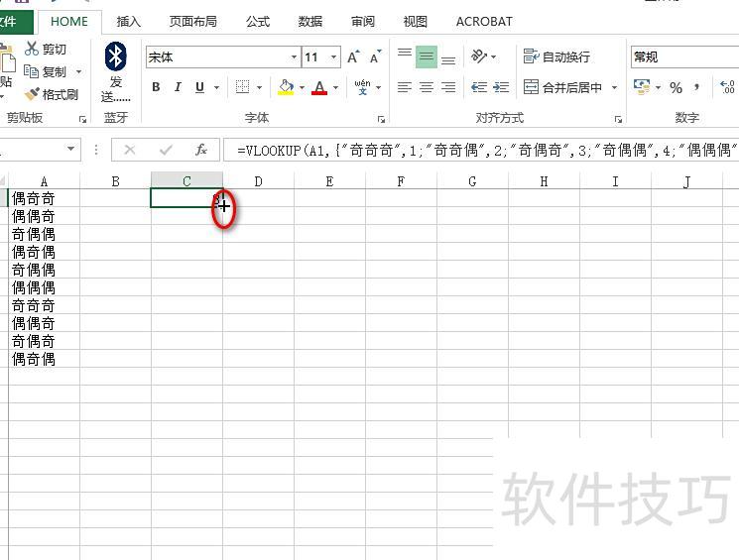Decrease font size with small A
The image size is (739, 560).
coord(375,56)
